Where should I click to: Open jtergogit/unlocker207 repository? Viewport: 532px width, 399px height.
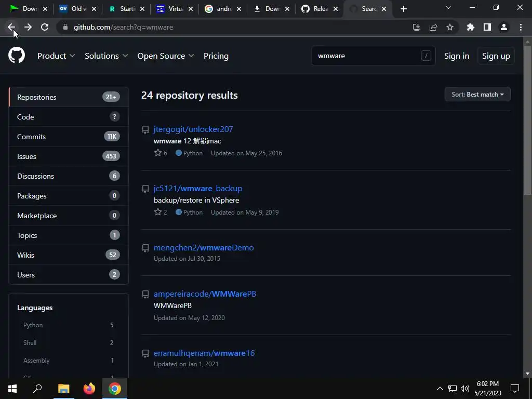[193, 129]
